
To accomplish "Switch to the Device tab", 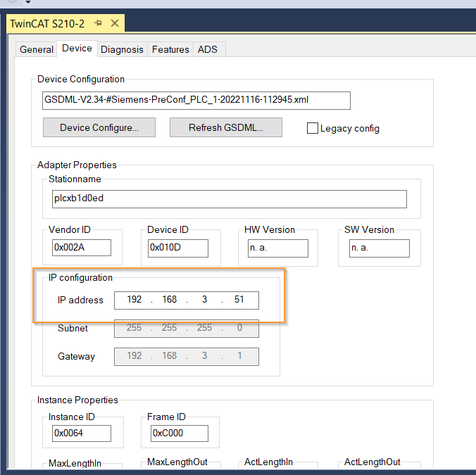I will [77, 49].
